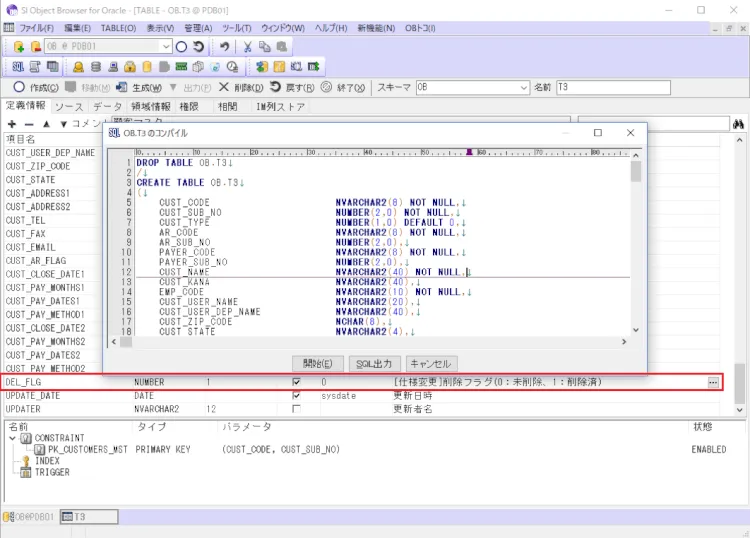
Task: Toggle the NOT NULL checkbox for DEL_FLG
Action: point(296,382)
